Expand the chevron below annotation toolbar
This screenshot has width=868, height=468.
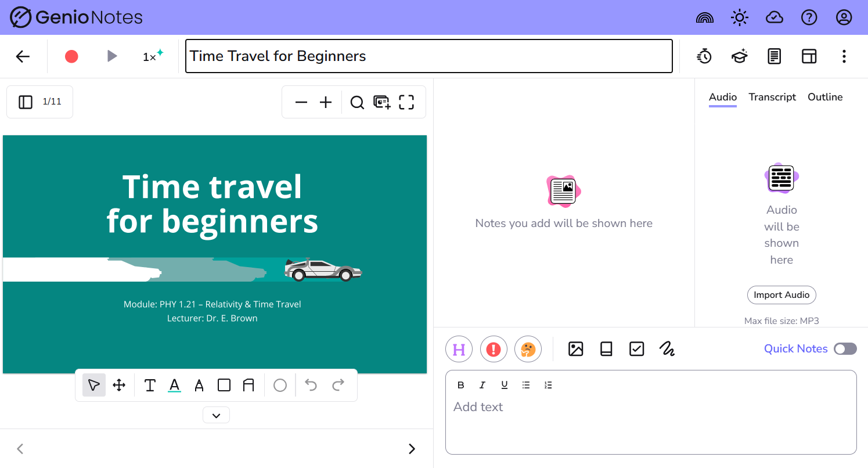(216, 415)
